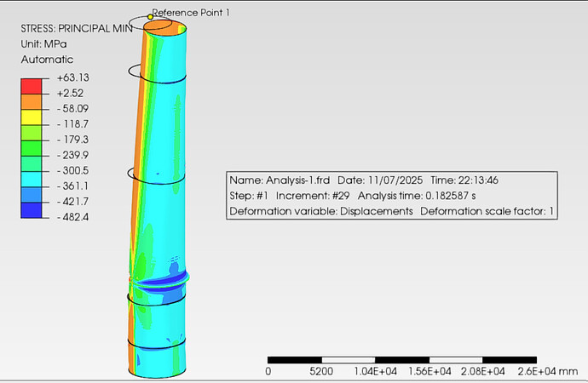Click the scale bar's 2.6E+04 mm label
Screen dimensions: 588x383
coord(547,371)
